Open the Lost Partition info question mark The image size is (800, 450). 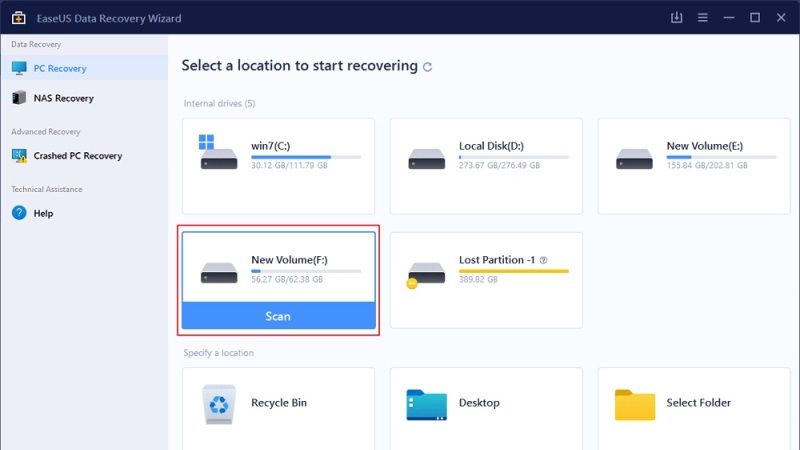coord(543,260)
